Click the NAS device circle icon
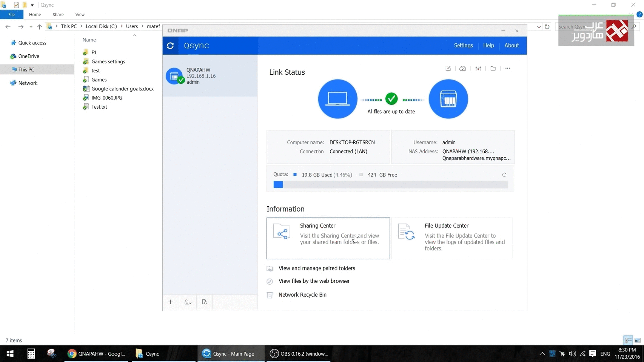Screen dimensions: 644x362 pos(448,99)
